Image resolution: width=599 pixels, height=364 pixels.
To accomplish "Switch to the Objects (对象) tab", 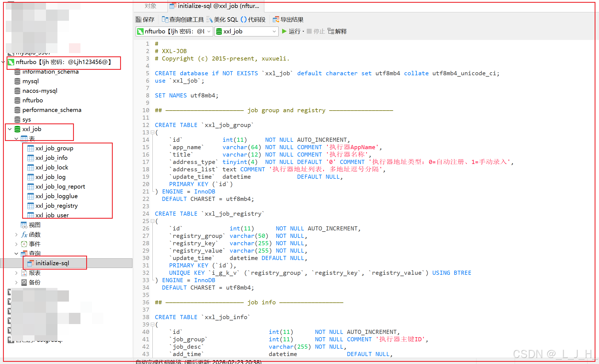I will pyautogui.click(x=150, y=6).
